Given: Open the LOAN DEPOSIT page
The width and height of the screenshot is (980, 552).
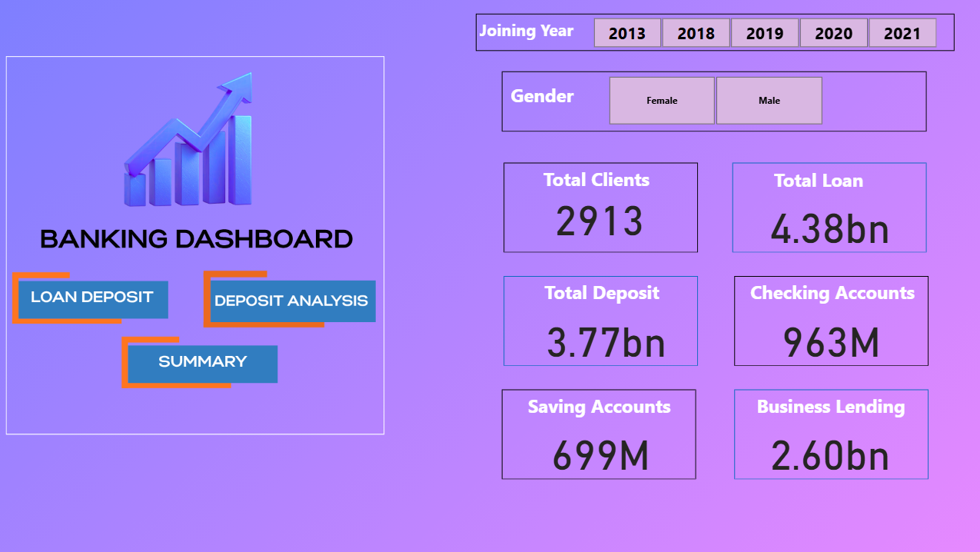Looking at the screenshot, I should [x=90, y=298].
